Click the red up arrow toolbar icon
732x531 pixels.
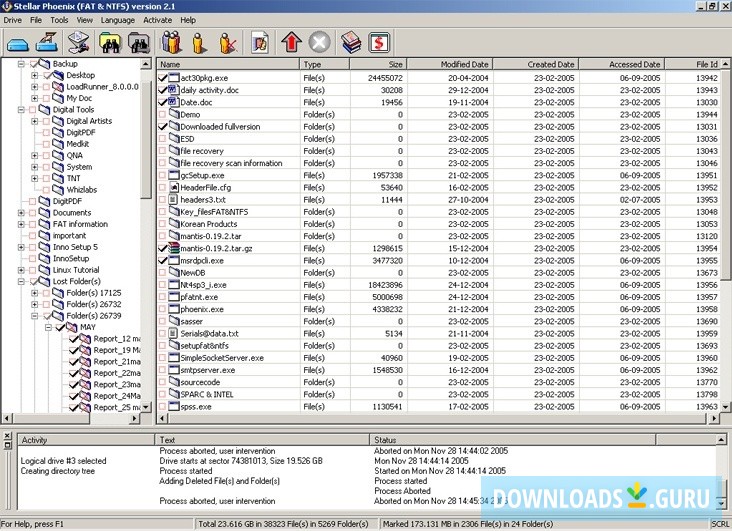(x=290, y=42)
